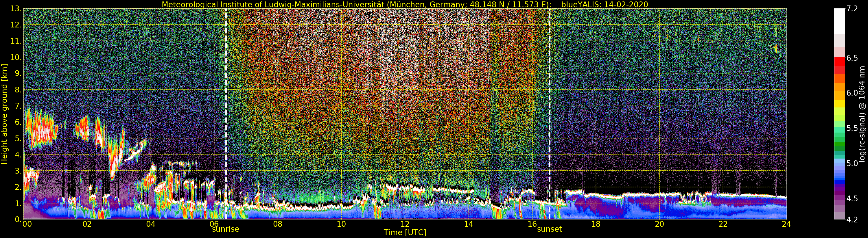Click the 12 UTC tick label
This screenshot has width=868, height=238.
[x=405, y=224]
